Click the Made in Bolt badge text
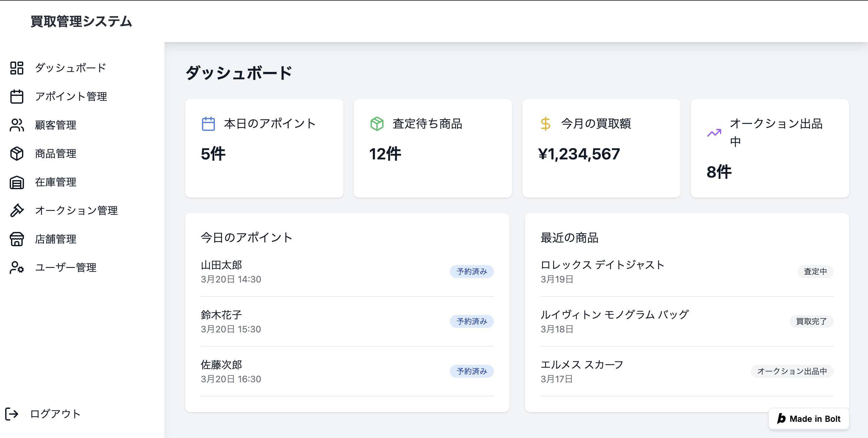The width and height of the screenshot is (868, 438). point(815,419)
